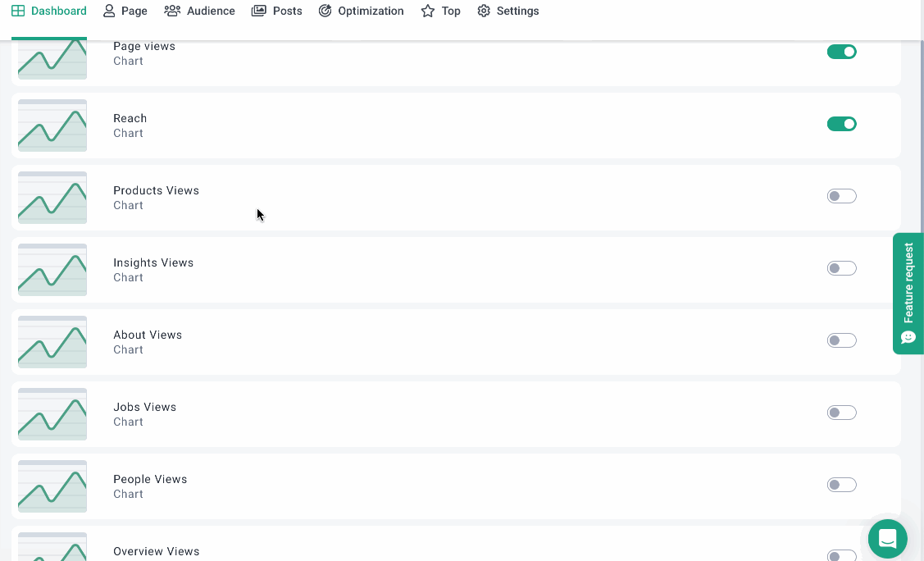924x561 pixels.
Task: Open the Feature request side tab
Action: click(x=908, y=293)
